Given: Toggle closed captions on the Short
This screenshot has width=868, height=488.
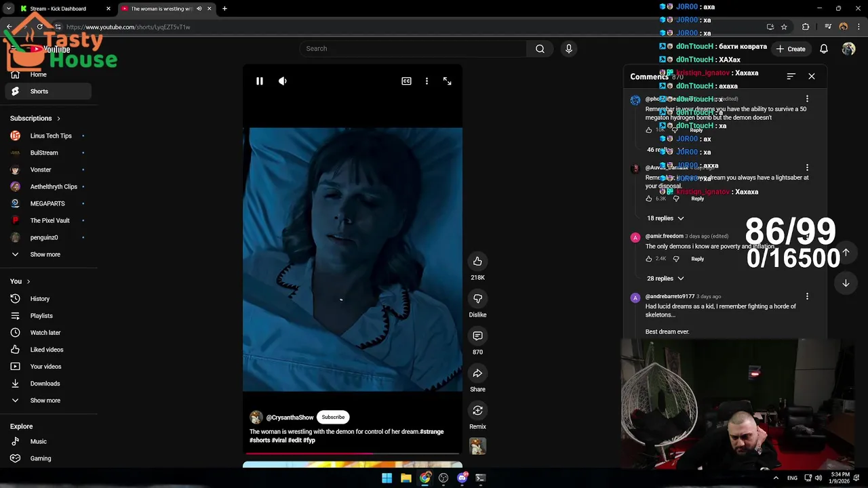Looking at the screenshot, I should click(406, 81).
